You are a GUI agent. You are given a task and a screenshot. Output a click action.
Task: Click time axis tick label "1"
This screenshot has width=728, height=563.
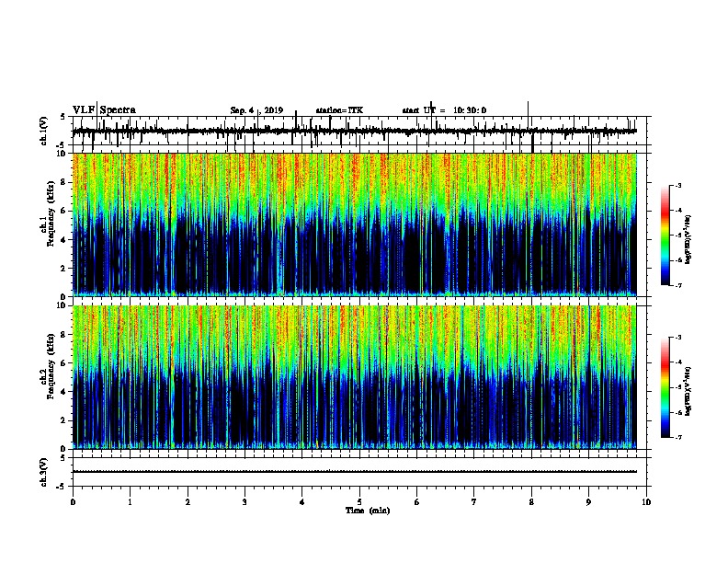pos(130,502)
